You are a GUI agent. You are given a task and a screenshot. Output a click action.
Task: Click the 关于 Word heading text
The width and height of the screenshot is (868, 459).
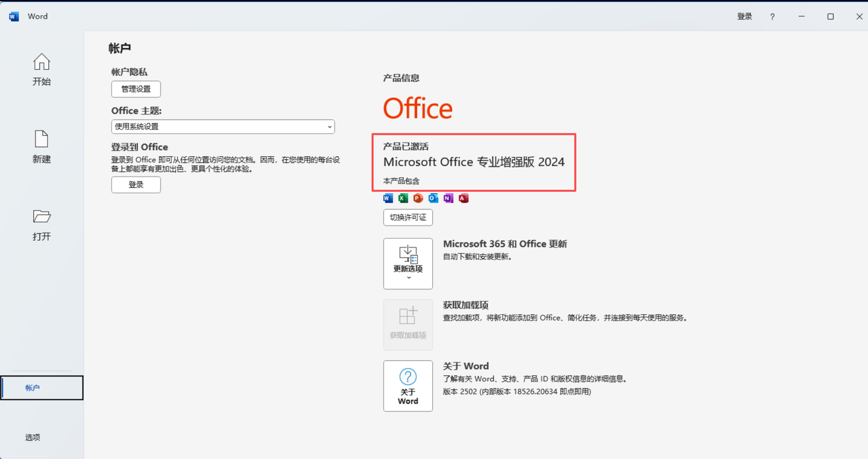coord(466,366)
